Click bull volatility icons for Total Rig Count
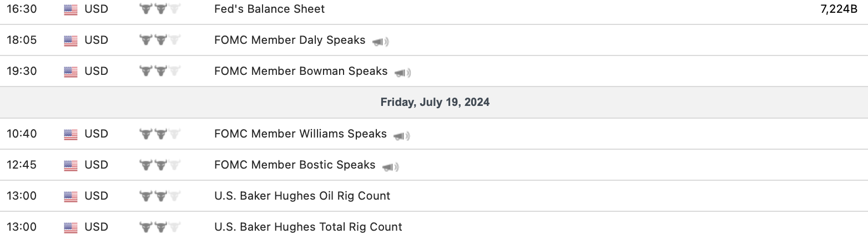The image size is (868, 244). (x=160, y=227)
